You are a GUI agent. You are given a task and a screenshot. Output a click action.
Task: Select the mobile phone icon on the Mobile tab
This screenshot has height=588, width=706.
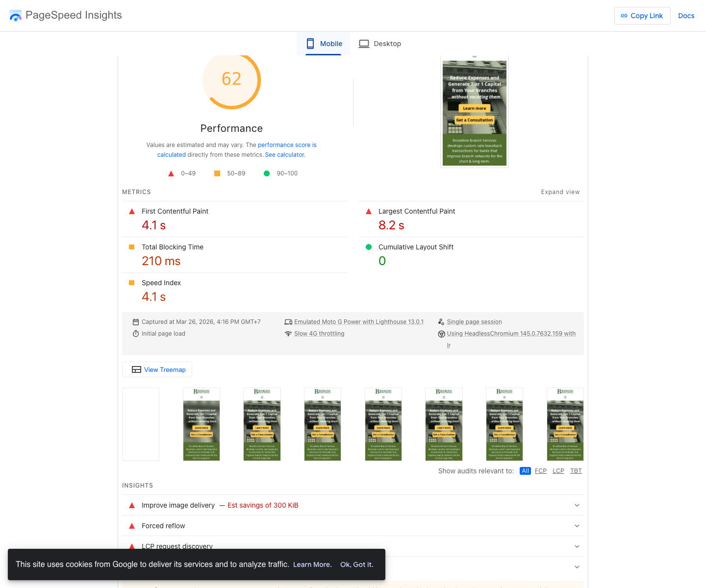(x=310, y=44)
